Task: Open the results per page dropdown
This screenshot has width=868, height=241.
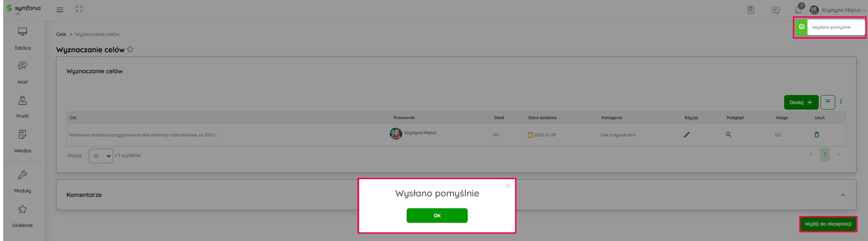Action: click(101, 156)
